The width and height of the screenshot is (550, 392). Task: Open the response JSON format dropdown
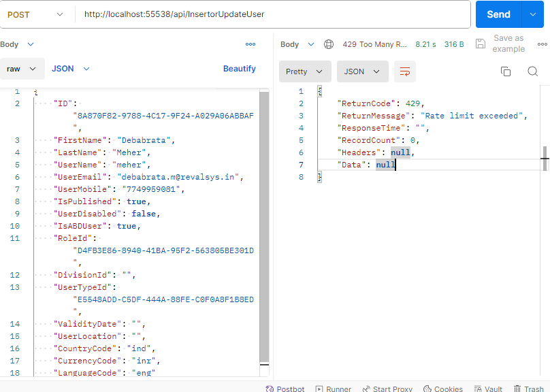click(361, 71)
